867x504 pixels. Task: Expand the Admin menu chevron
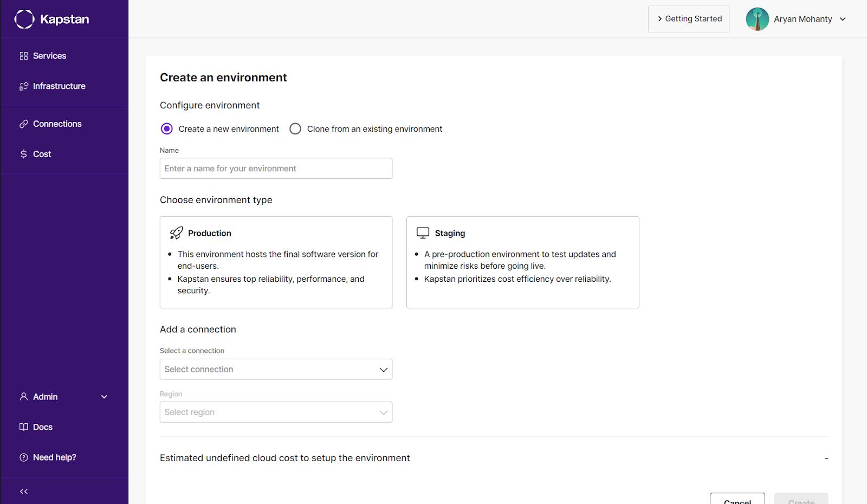(105, 397)
